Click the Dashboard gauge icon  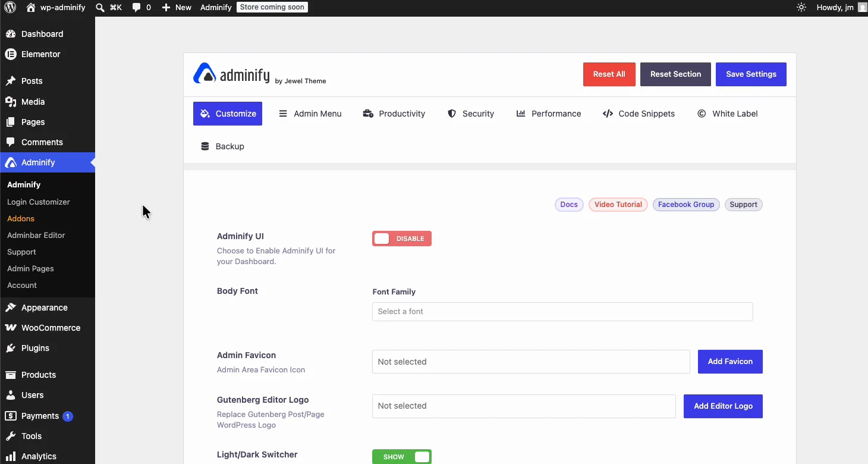(x=11, y=34)
